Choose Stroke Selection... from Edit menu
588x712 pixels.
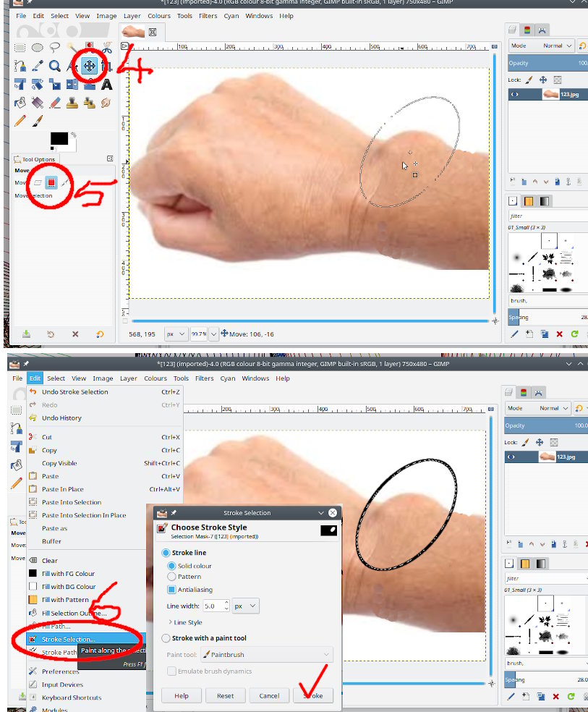click(86, 640)
